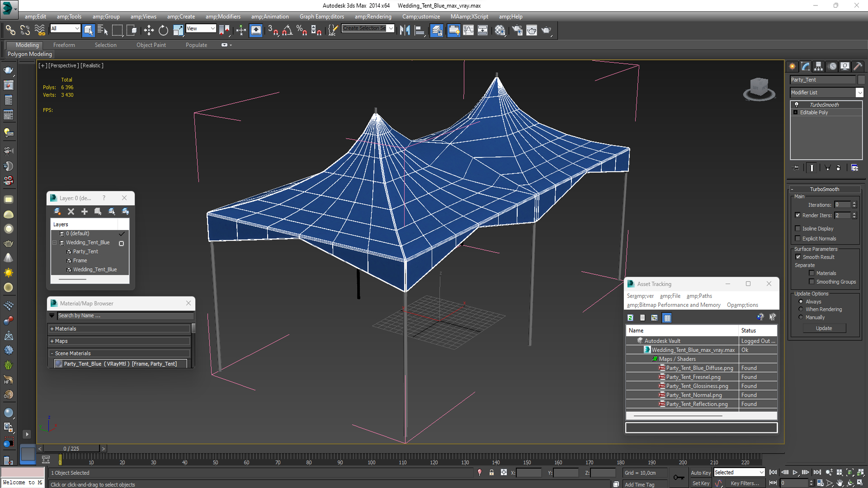Open the Rendering menu
868x488 pixels.
point(373,17)
